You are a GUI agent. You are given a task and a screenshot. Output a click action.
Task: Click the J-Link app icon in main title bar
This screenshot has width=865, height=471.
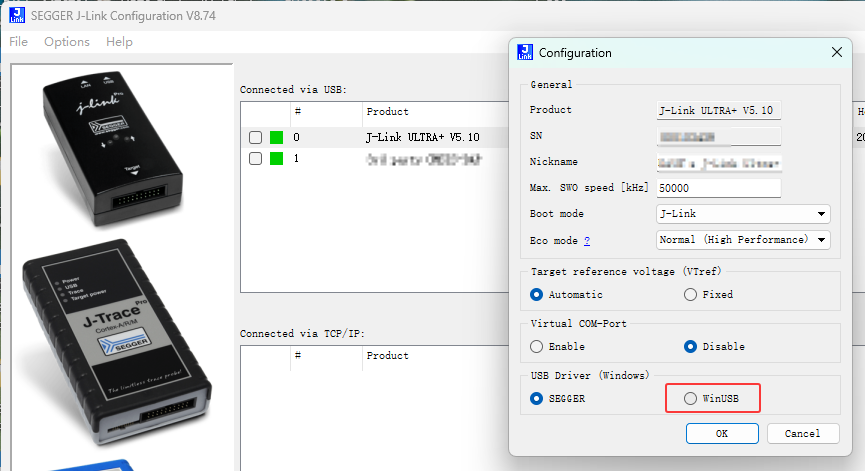pos(17,15)
